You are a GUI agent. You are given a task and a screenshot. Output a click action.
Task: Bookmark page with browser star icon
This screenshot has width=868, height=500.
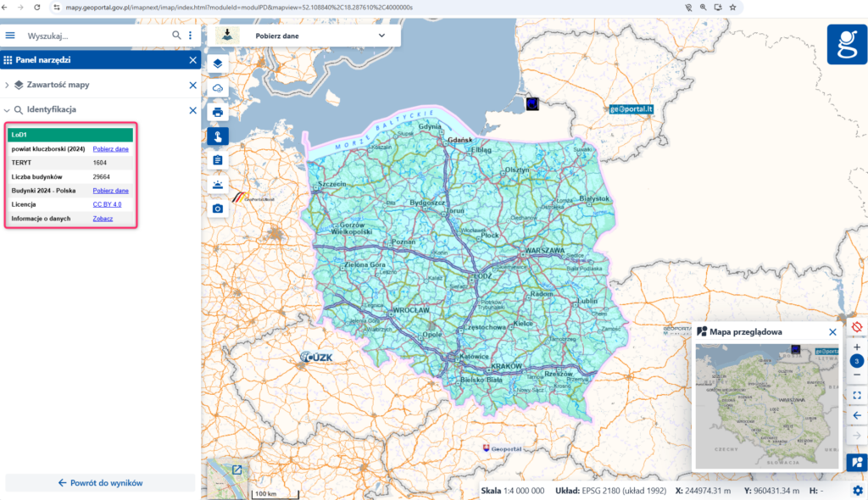coord(733,7)
